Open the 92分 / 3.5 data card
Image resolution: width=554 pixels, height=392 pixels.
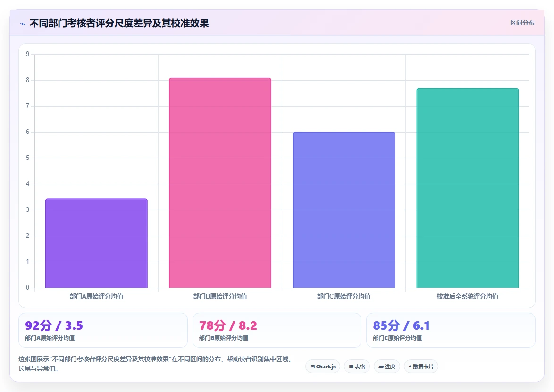click(103, 330)
